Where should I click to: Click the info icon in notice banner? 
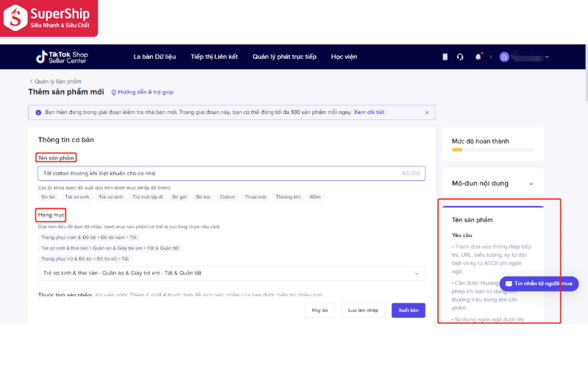38,113
